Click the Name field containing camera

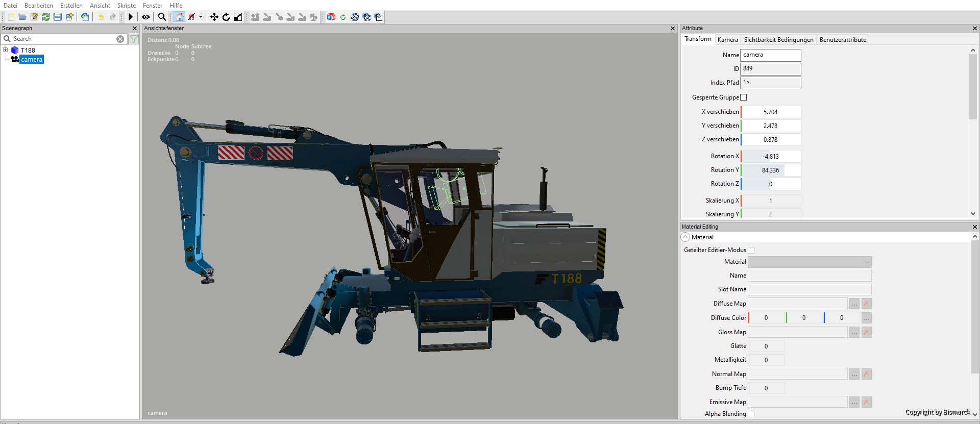(x=771, y=55)
